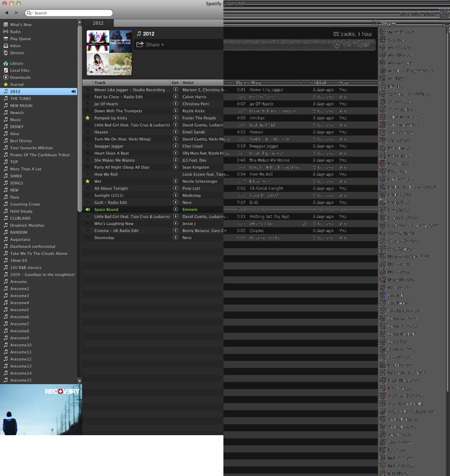Click the Get download icon for Moves Like Jagger
Viewport: 450px width, 476px height.
(175, 90)
